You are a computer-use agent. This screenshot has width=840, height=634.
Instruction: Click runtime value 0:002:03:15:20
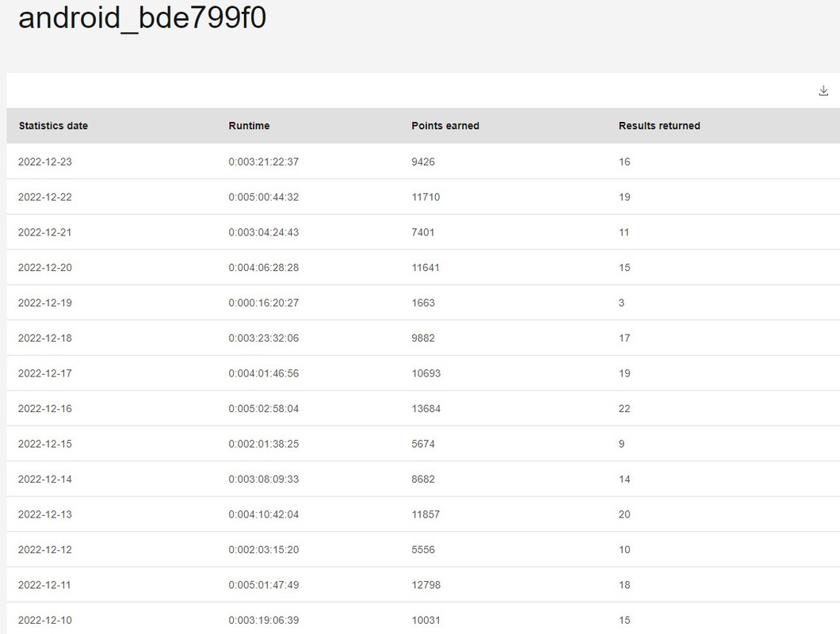(264, 550)
